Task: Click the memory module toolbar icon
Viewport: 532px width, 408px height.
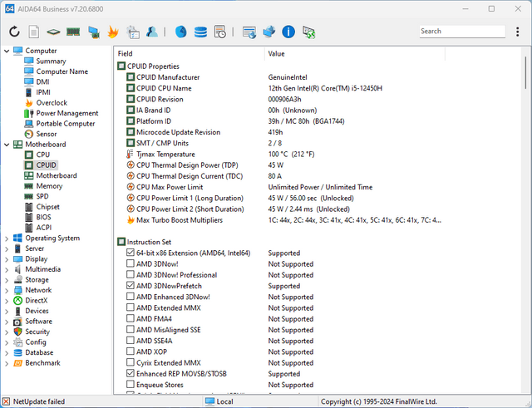Action: coord(73,32)
